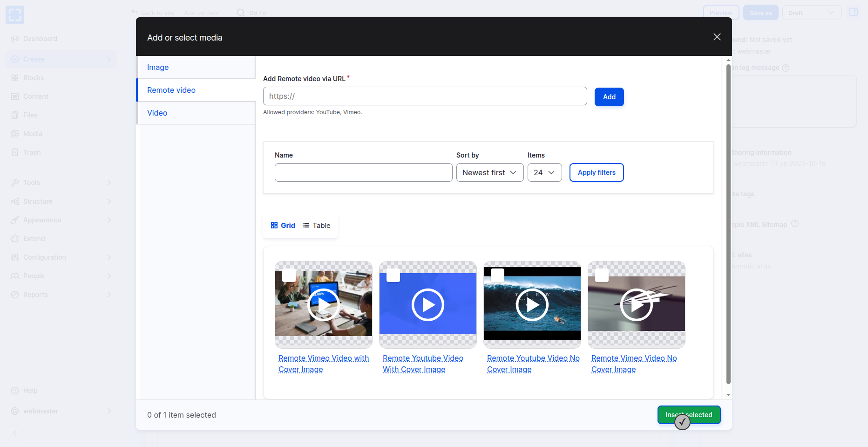Expand the Configuration submenu chevron
Screen dimensions: 868x447
point(109,257)
